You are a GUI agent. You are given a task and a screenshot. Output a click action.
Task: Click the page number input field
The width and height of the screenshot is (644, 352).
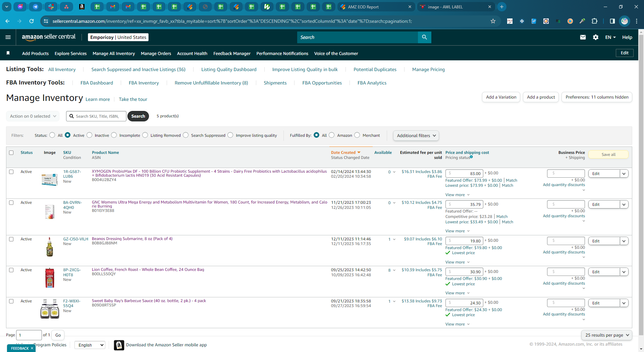tap(29, 335)
